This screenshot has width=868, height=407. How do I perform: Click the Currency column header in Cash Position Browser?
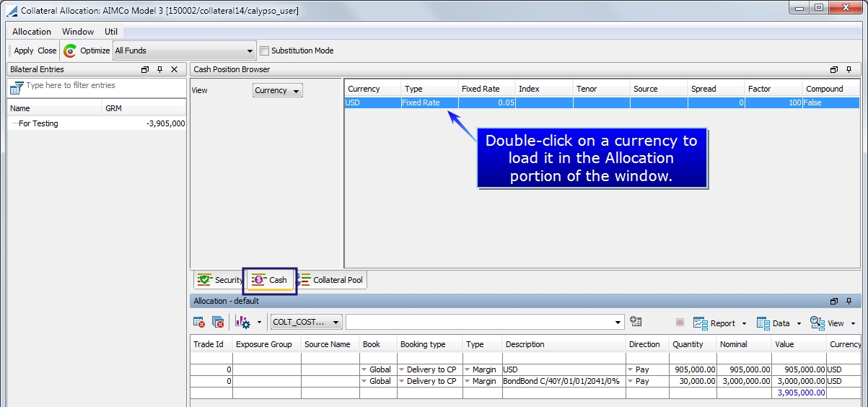click(373, 89)
